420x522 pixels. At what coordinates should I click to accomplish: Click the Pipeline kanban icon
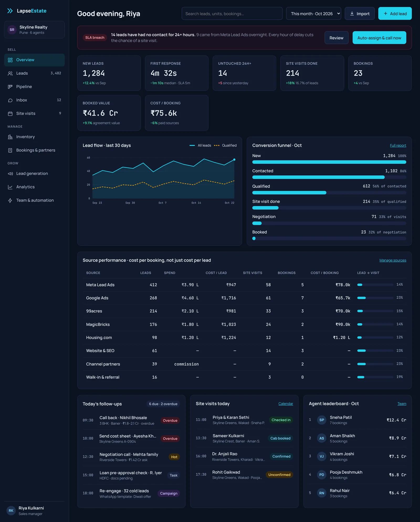tap(10, 87)
